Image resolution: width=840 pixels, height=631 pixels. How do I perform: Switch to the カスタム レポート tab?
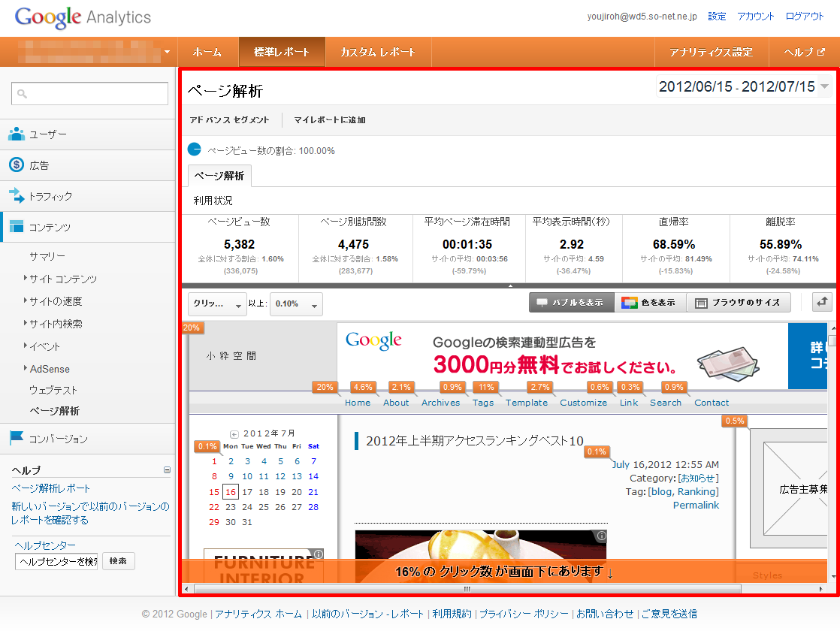coord(378,52)
